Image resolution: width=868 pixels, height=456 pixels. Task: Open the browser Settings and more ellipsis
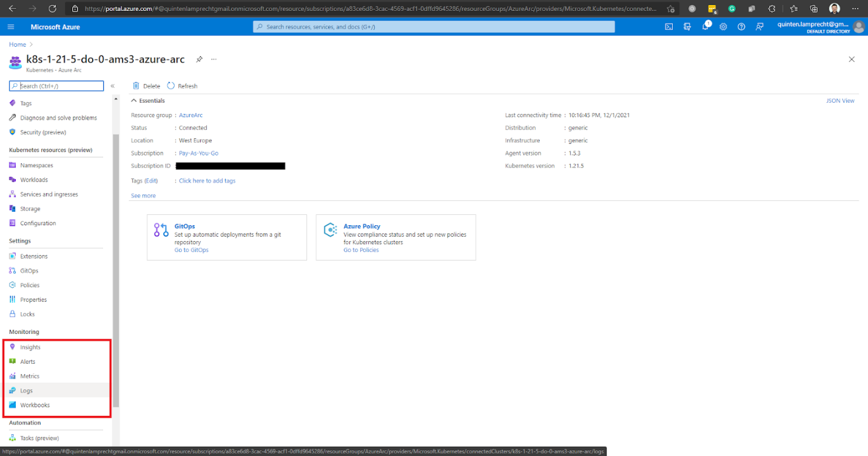pyautogui.click(x=855, y=9)
